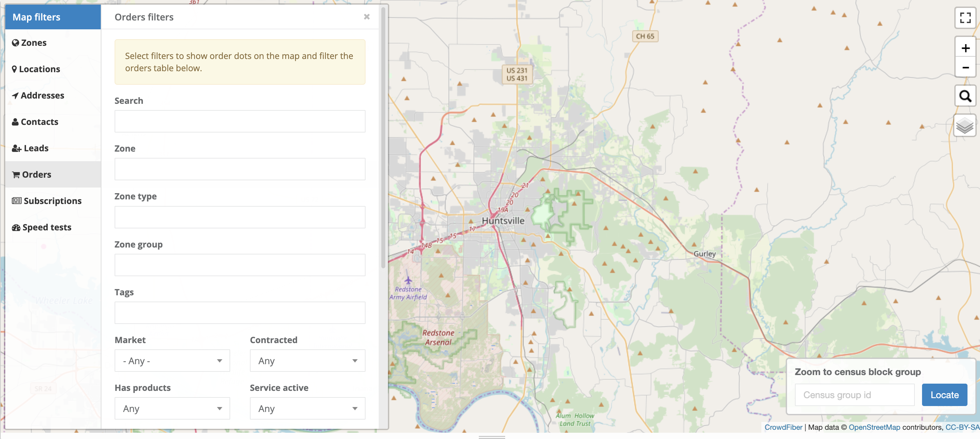Focus the Census group id field
Screen dimensions: 980x439
tap(854, 395)
